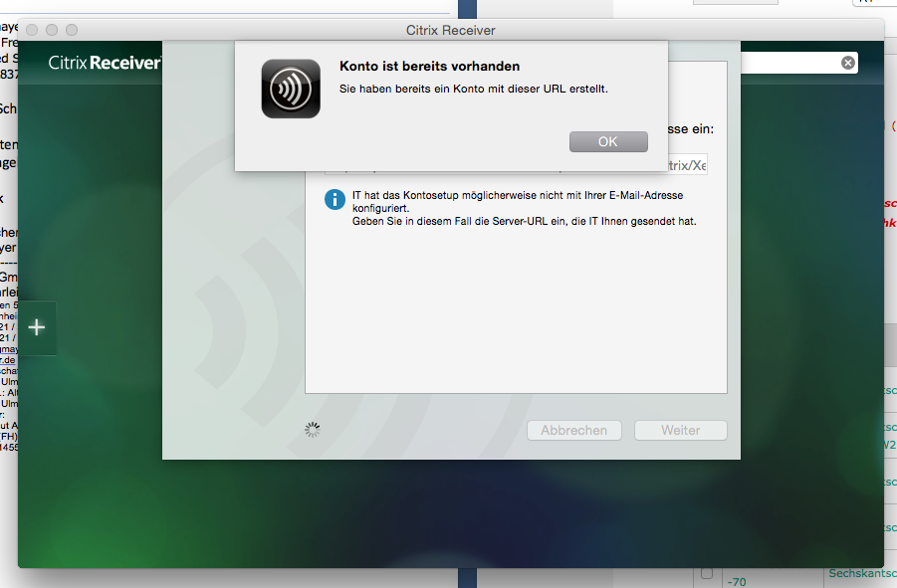The width and height of the screenshot is (897, 588).
Task: Confirm the dialog with the OK button
Action: 608,141
